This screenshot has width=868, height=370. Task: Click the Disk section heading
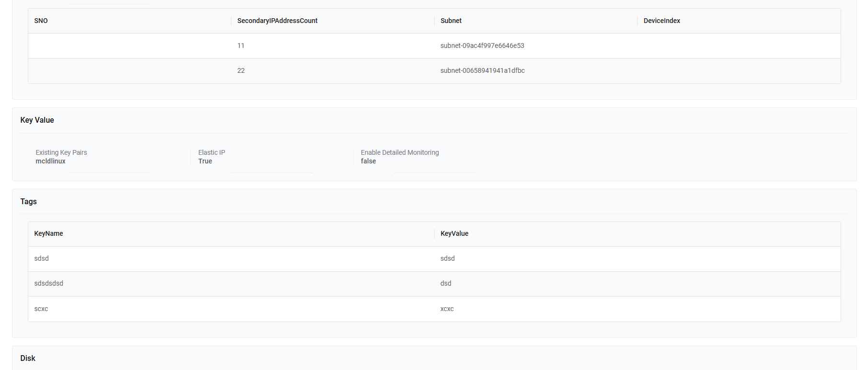pos(28,358)
